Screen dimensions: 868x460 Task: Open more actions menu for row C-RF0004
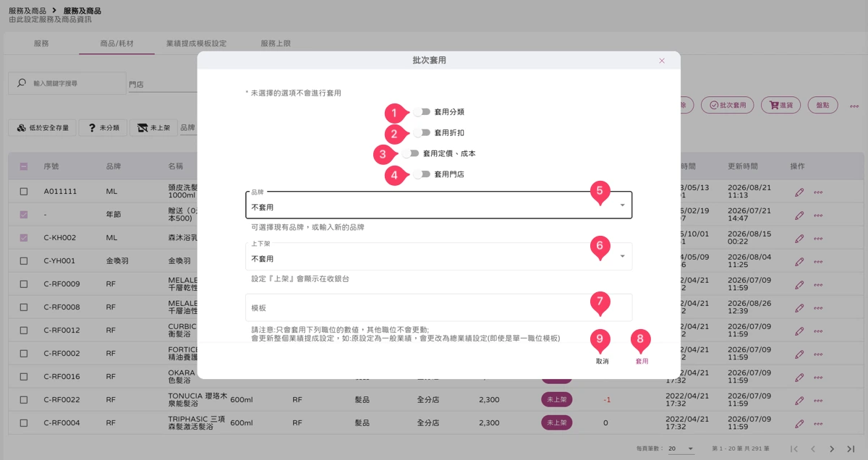click(818, 422)
